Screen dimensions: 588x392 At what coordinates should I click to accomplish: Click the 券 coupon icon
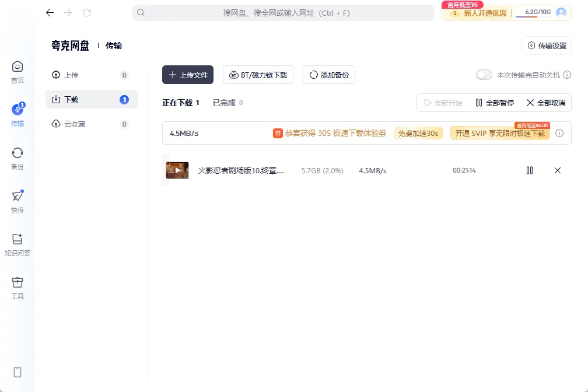[278, 133]
